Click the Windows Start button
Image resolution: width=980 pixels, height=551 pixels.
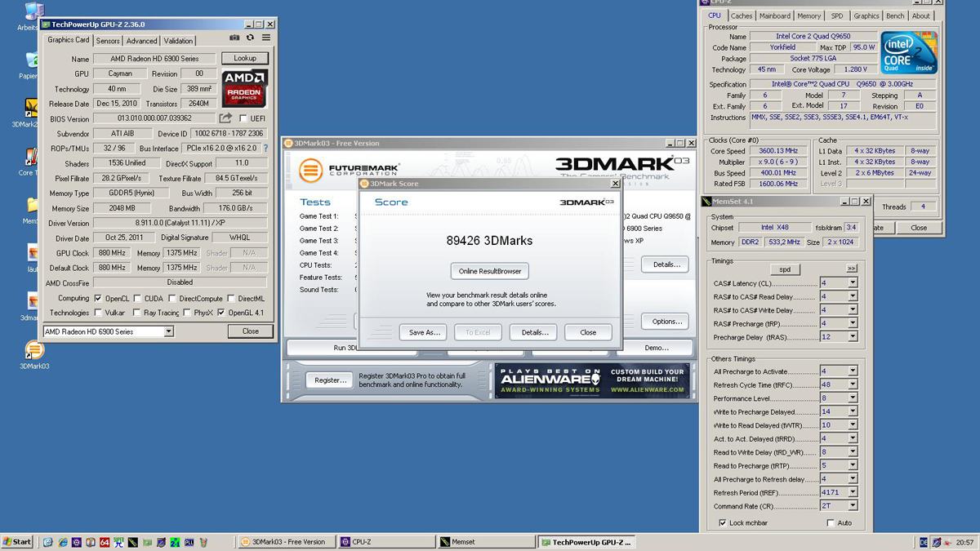[x=17, y=542]
